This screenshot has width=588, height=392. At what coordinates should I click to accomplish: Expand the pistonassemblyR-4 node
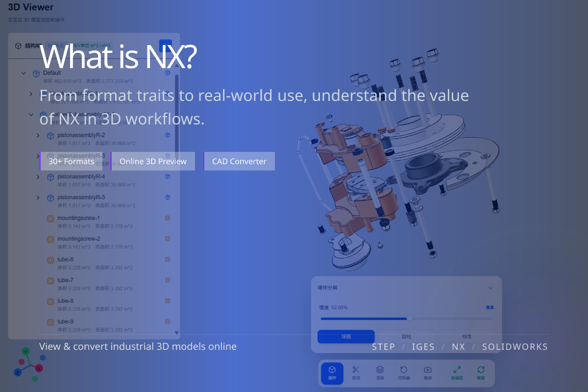click(38, 177)
